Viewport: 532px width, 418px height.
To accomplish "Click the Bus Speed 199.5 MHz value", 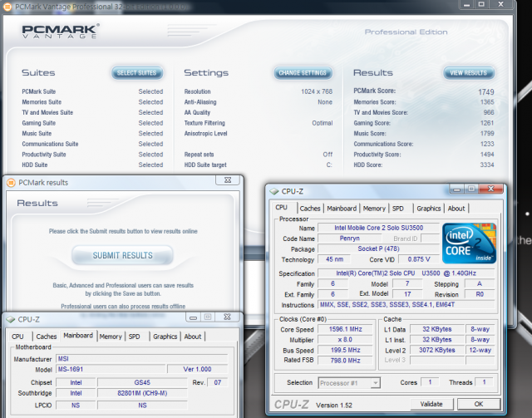I will pyautogui.click(x=346, y=350).
